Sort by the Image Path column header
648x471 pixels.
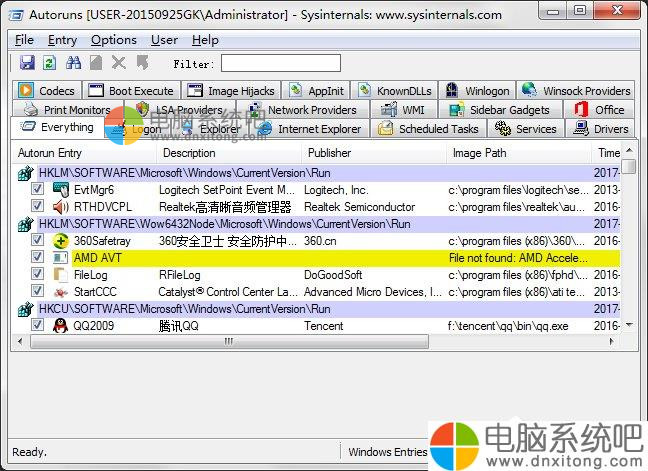[x=519, y=153]
